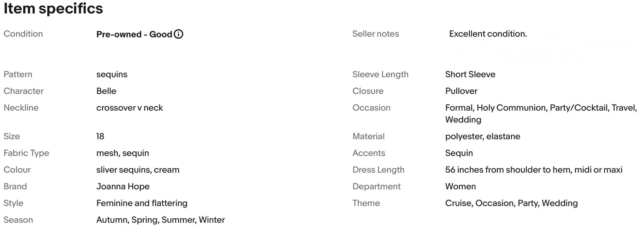Screen dimensions: 644x229
Task: Click the mesh, sequin fabric type value
Action: [123, 153]
